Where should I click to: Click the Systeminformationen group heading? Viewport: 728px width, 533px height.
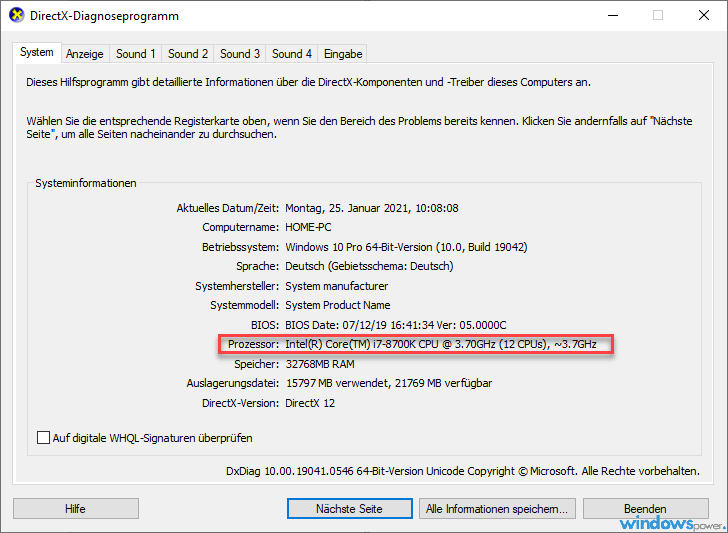(x=86, y=183)
